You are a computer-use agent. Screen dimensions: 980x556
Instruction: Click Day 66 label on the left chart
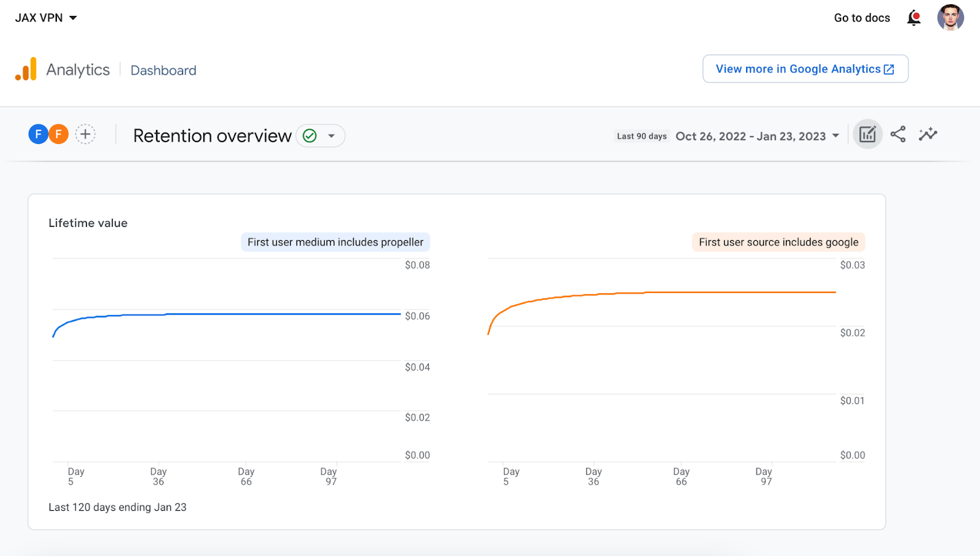click(246, 476)
